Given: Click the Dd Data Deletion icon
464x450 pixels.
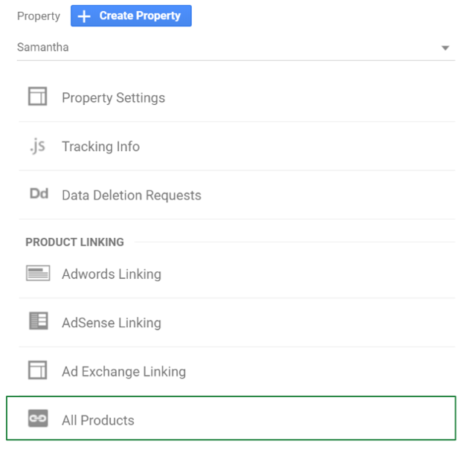Looking at the screenshot, I should click(39, 194).
